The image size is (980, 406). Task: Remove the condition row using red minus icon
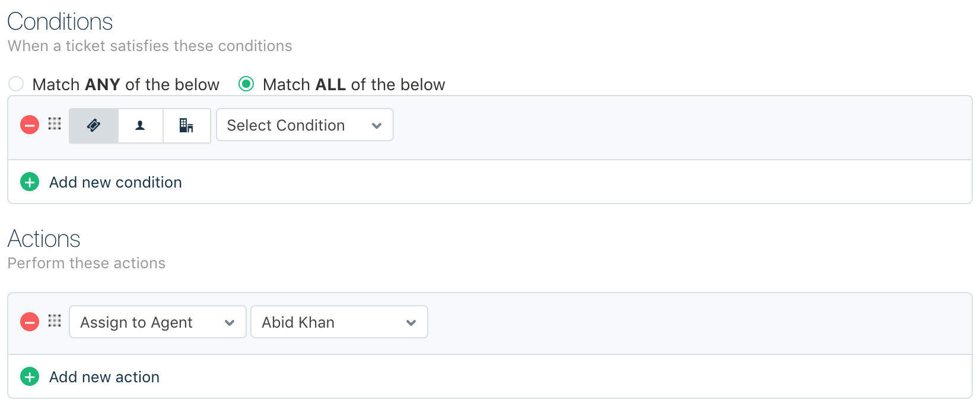click(x=30, y=125)
